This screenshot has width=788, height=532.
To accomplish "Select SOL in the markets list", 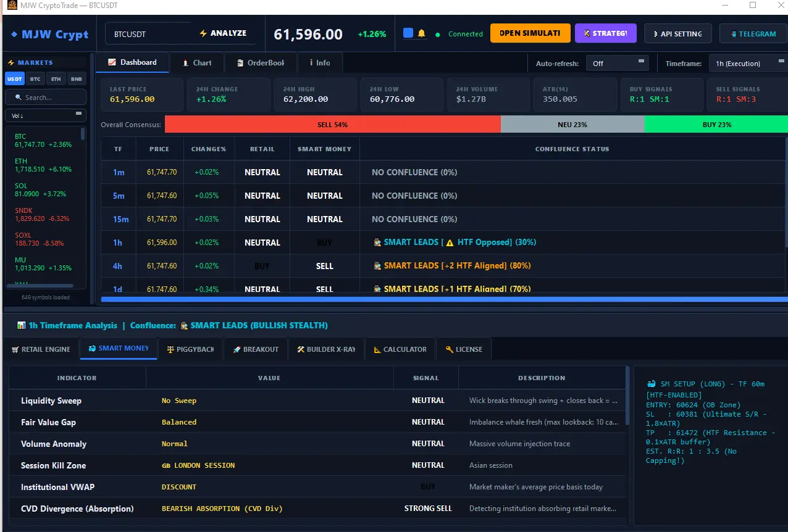I will click(x=43, y=190).
